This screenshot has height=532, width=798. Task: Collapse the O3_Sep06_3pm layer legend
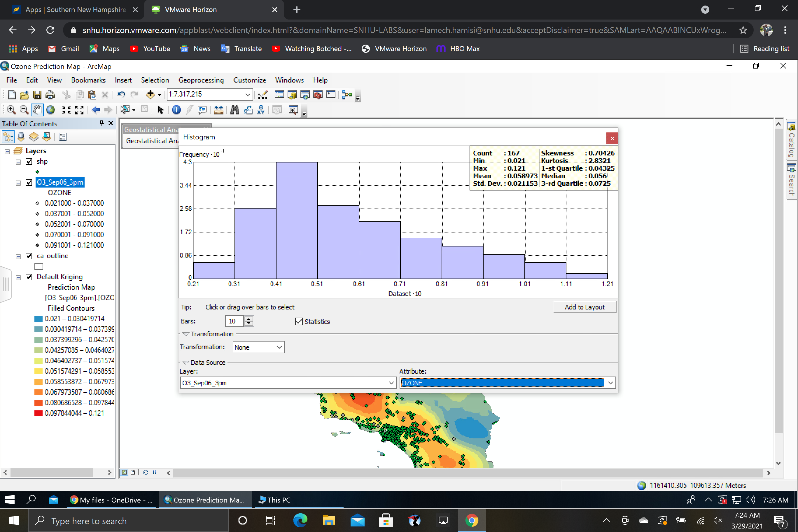[x=18, y=183]
